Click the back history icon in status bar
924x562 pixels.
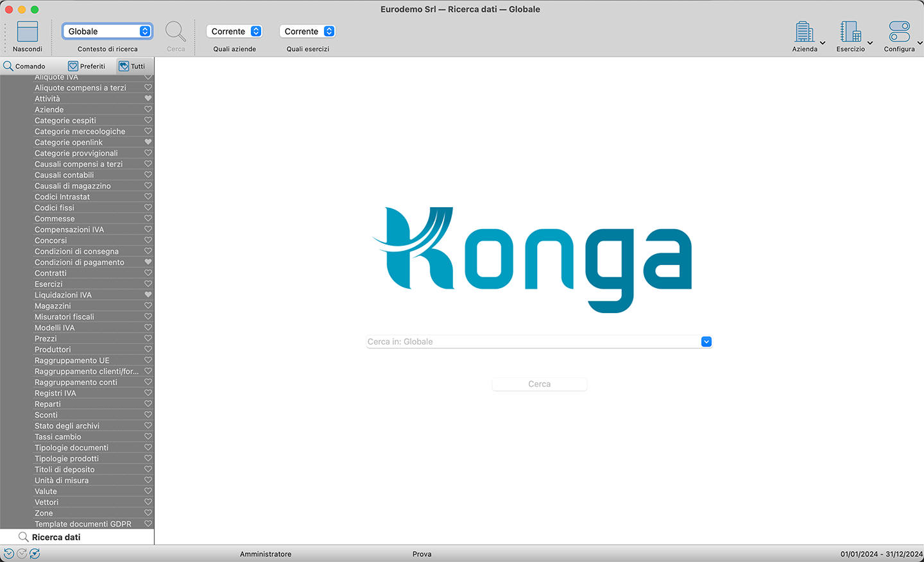[x=9, y=554]
